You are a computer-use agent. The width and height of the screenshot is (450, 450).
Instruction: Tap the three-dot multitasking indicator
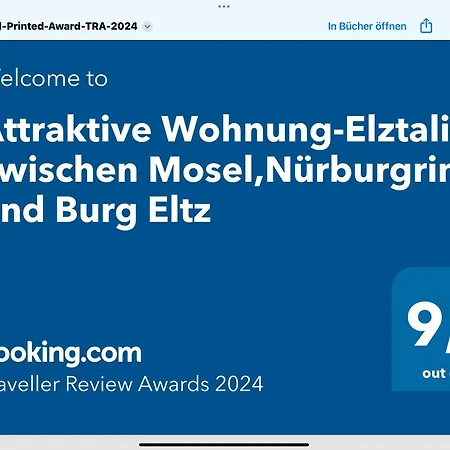[224, 6]
